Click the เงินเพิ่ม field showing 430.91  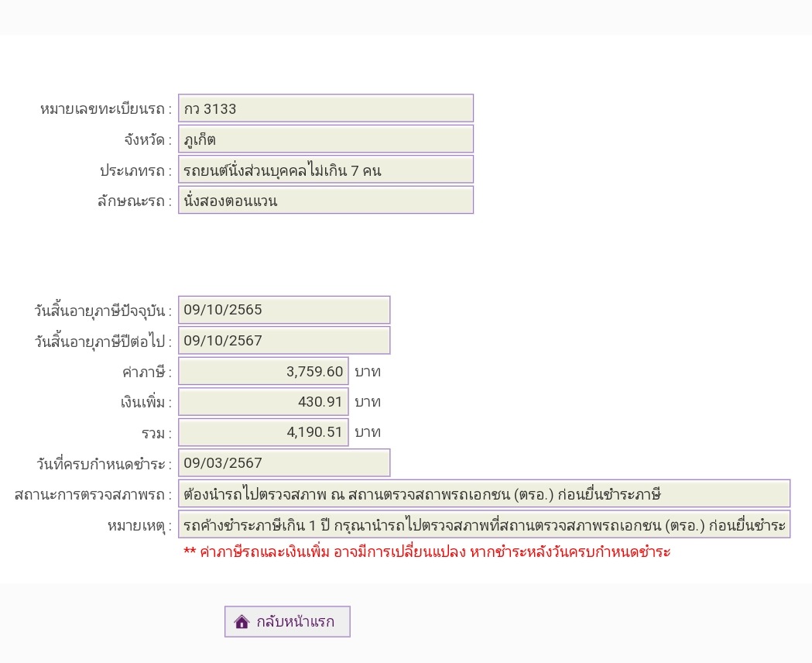[x=264, y=402]
